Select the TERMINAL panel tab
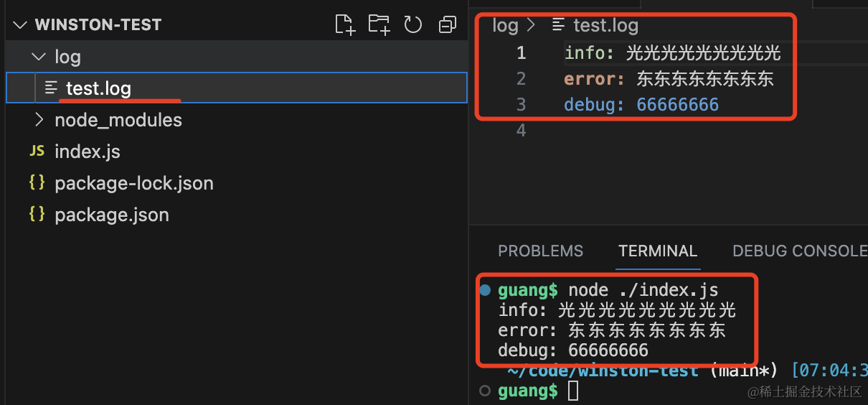Screen dimensions: 868x405 pyautogui.click(x=658, y=251)
